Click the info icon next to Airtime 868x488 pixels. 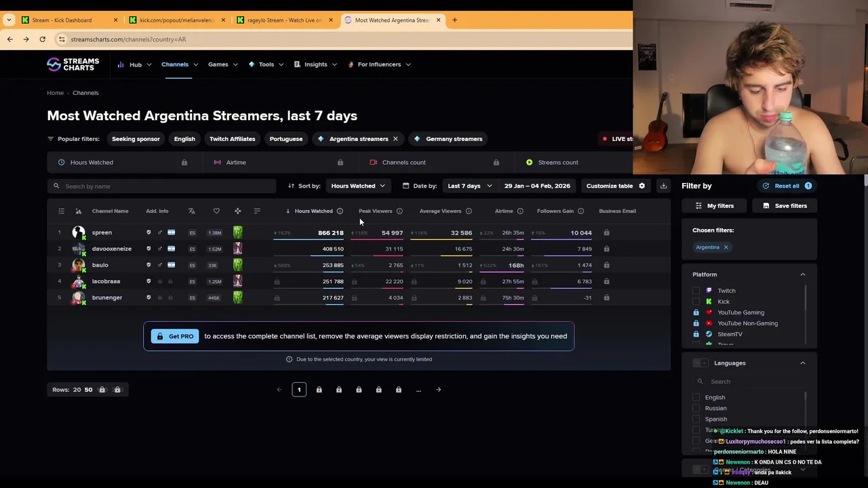(x=520, y=211)
